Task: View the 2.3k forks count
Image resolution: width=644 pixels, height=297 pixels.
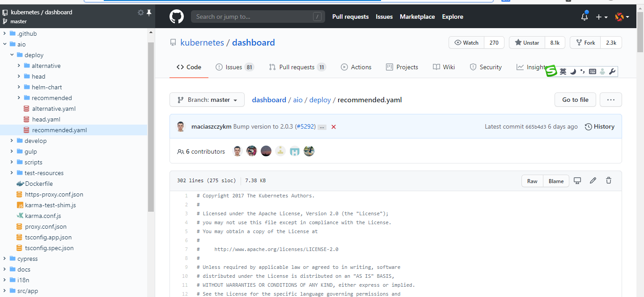Action: [x=611, y=42]
